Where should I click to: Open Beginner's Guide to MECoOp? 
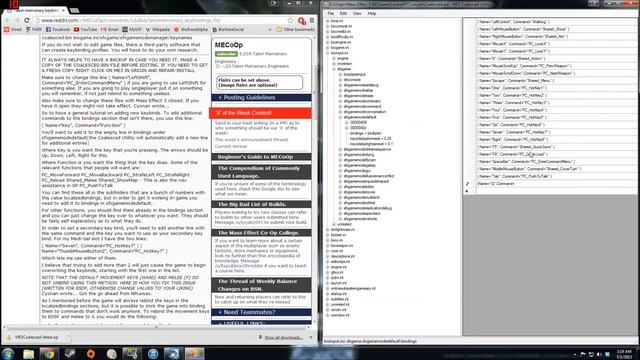tap(261, 157)
